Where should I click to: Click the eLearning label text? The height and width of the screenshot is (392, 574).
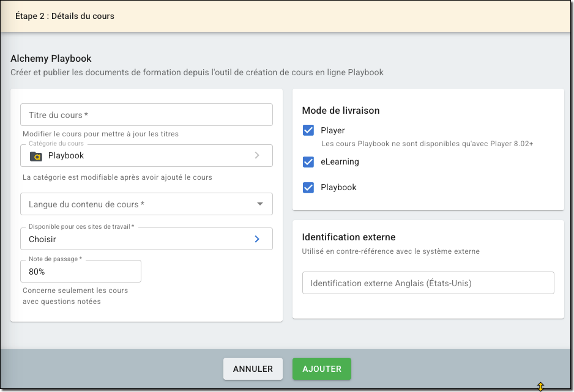(x=340, y=162)
